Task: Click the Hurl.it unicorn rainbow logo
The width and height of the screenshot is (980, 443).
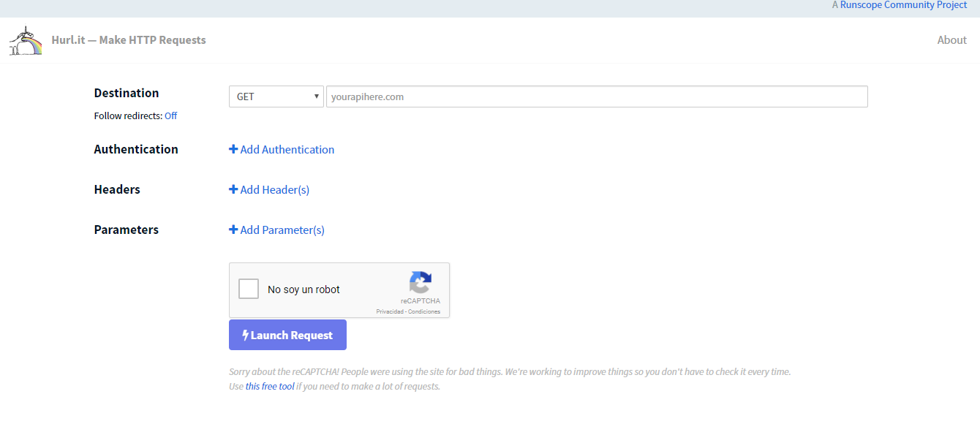Action: point(26,41)
